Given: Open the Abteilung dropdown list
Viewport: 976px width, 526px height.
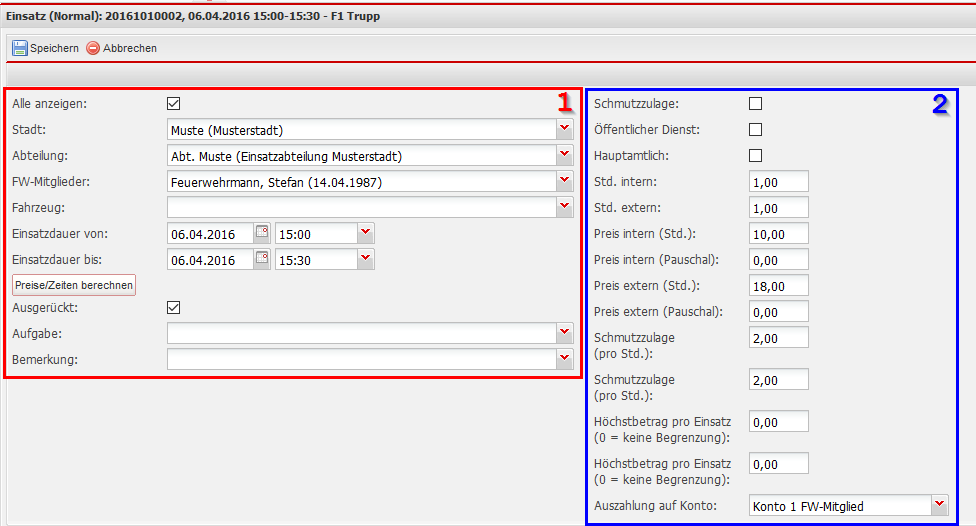Looking at the screenshot, I should point(564,155).
